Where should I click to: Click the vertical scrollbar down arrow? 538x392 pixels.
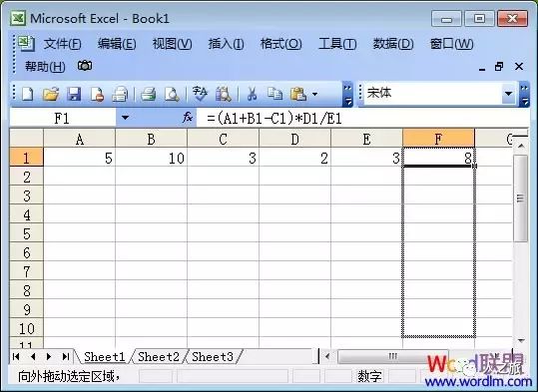[x=521, y=340]
